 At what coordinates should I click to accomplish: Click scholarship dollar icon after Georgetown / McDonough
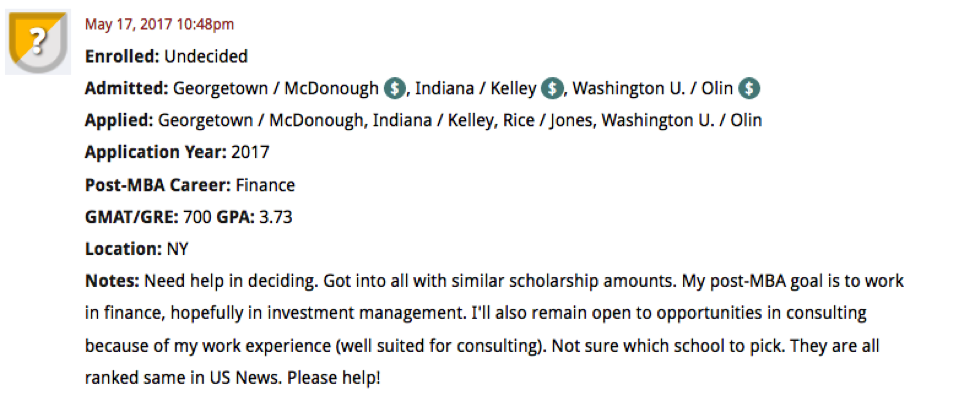coord(394,89)
